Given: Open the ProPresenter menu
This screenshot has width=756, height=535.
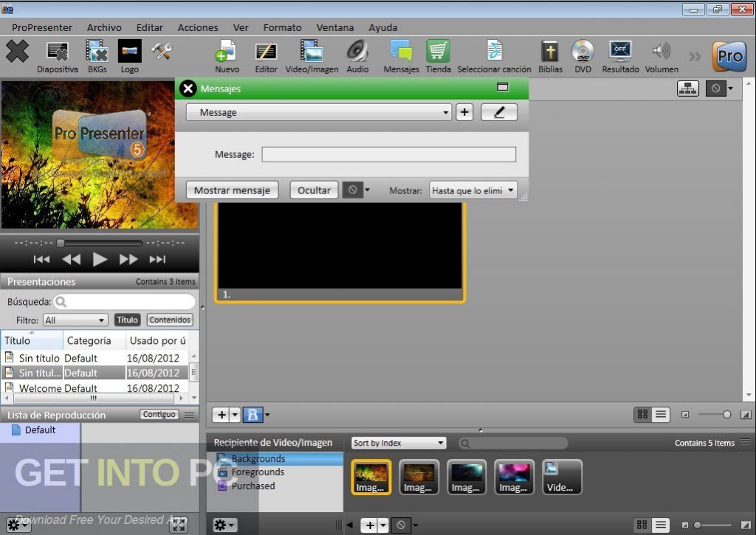Looking at the screenshot, I should [42, 27].
